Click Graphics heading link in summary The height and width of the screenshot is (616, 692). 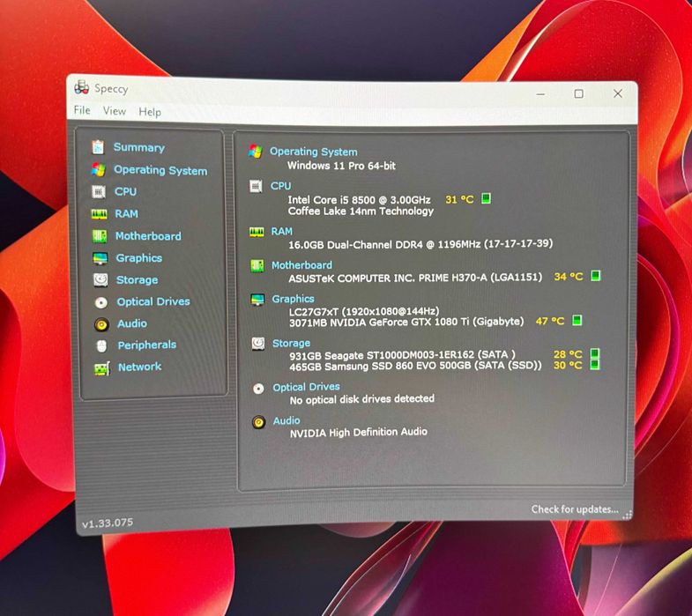(293, 299)
